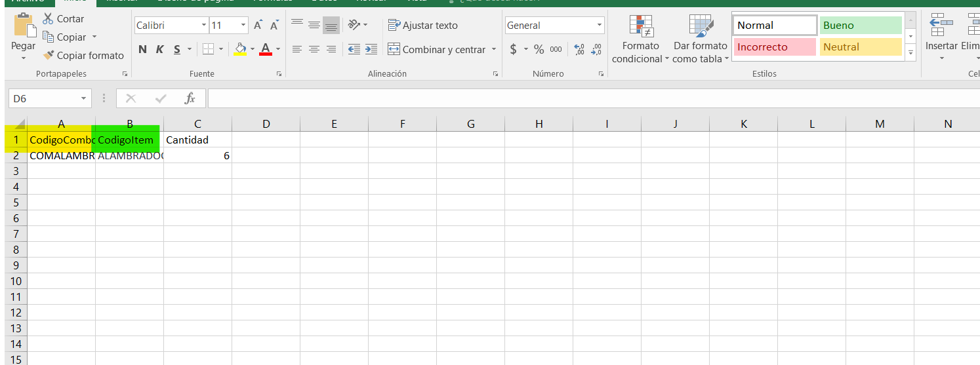The image size is (980, 365).
Task: Open the Calibri font name dropdown
Action: tap(203, 26)
